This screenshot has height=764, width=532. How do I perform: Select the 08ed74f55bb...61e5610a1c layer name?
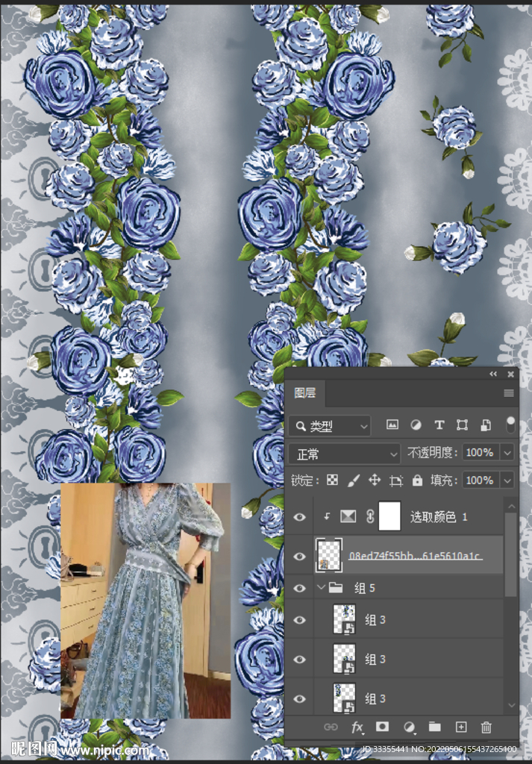click(416, 555)
